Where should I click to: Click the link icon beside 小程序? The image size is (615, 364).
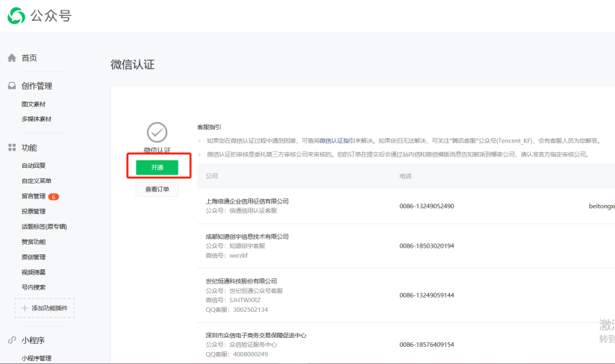(12, 340)
